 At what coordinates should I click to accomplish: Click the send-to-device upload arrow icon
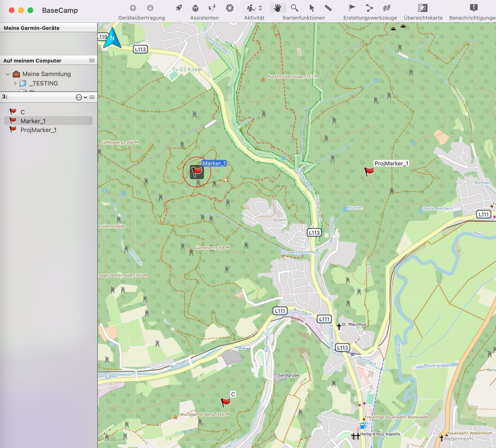tap(133, 8)
